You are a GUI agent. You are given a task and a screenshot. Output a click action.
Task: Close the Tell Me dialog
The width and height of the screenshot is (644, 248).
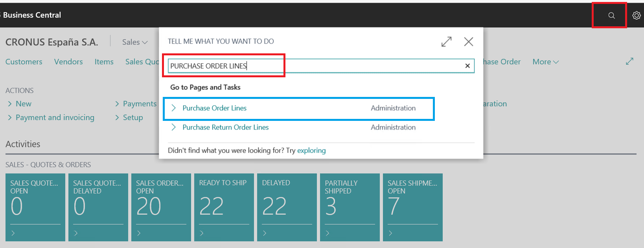point(469,42)
